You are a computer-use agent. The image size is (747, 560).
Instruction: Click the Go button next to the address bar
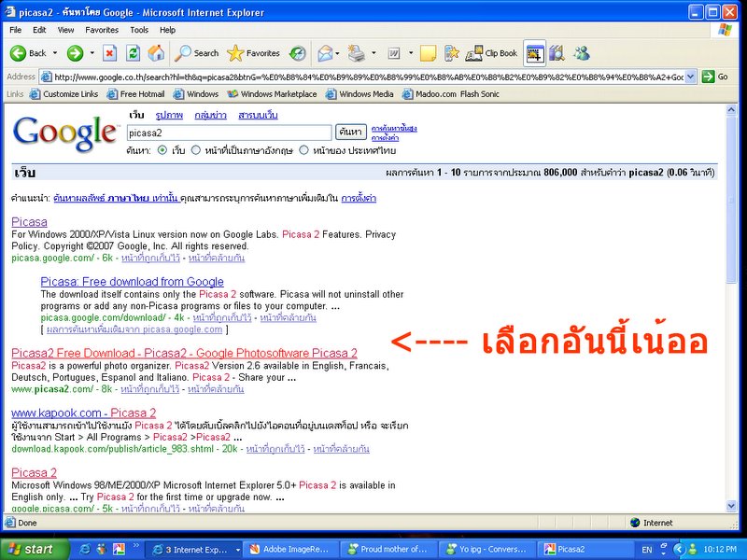click(x=715, y=77)
